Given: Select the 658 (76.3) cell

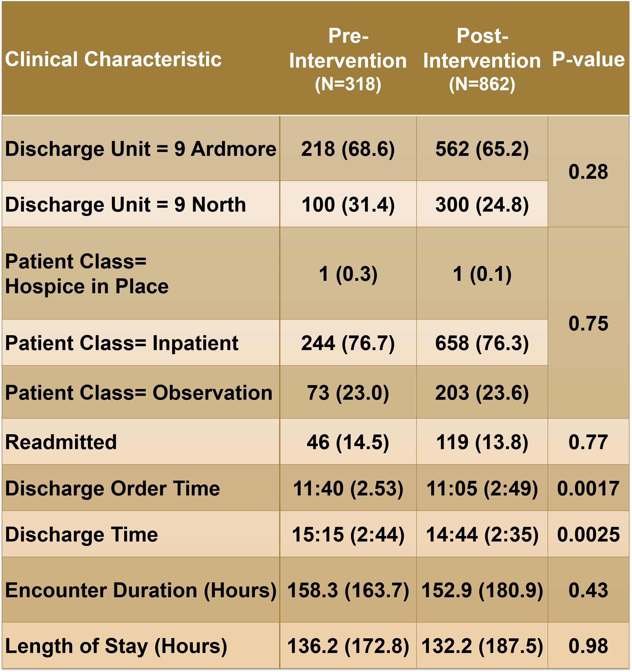Looking at the screenshot, I should coord(482,343).
